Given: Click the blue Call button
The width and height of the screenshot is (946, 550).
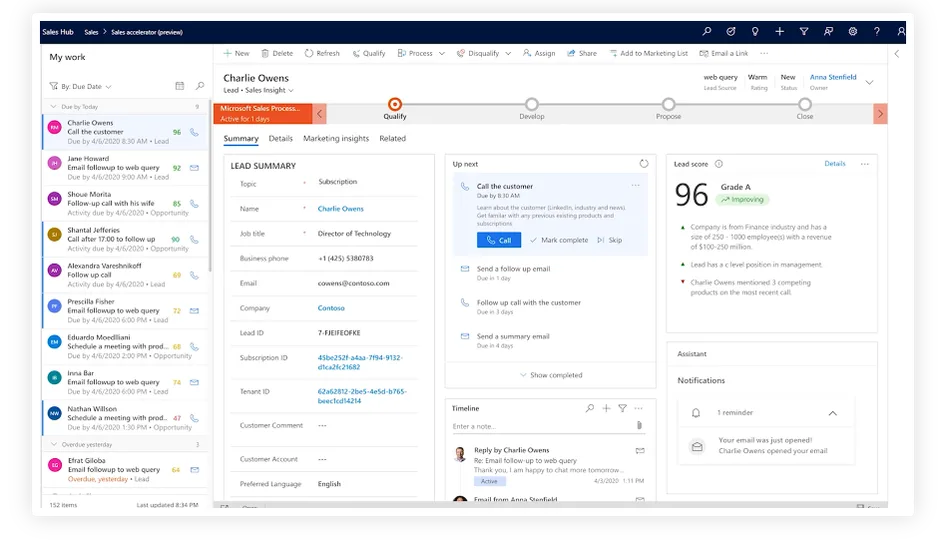Looking at the screenshot, I should coord(499,240).
